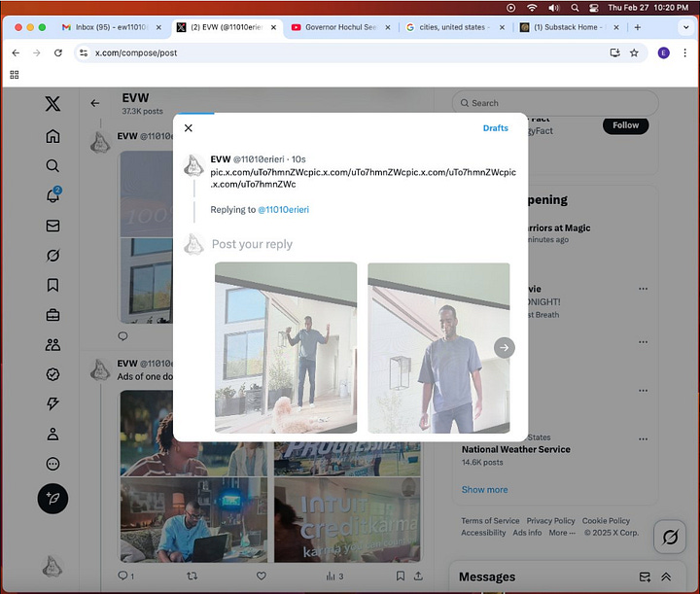
Task: Open Drafts in compose dialog
Action: (496, 128)
